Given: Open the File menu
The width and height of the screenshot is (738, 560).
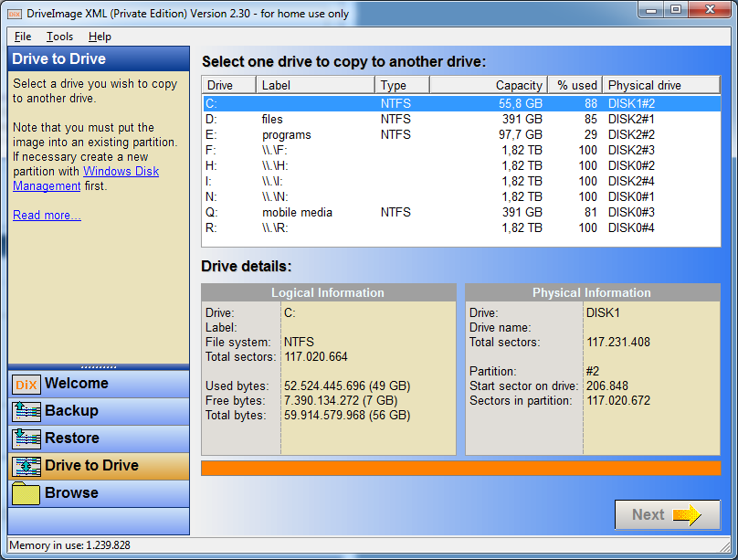Looking at the screenshot, I should [x=23, y=37].
